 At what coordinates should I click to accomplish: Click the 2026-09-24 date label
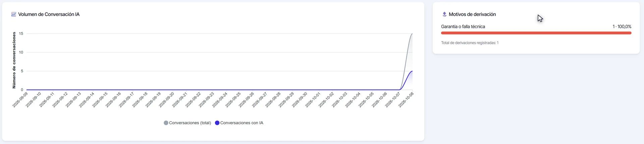pyautogui.click(x=220, y=100)
